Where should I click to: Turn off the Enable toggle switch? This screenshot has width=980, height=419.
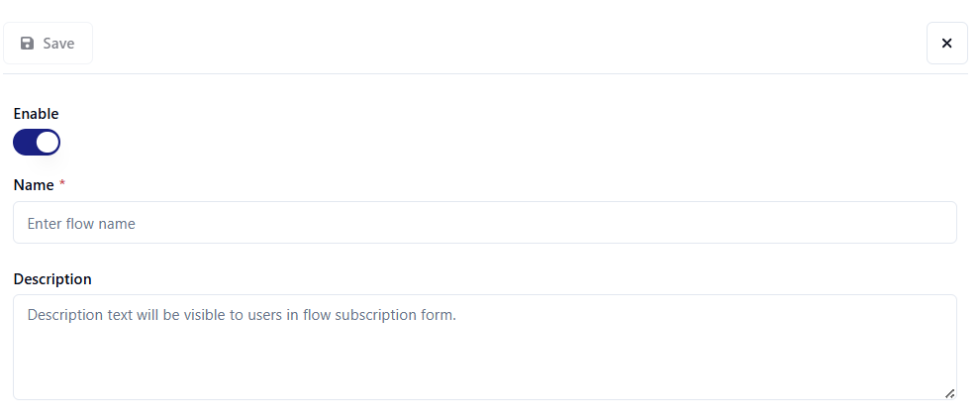click(x=37, y=143)
